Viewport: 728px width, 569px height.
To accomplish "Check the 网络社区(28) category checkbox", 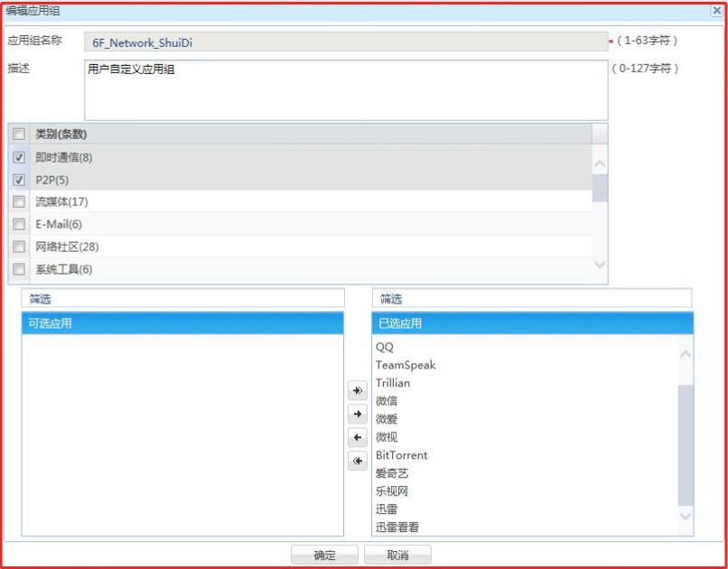I will pos(19,247).
